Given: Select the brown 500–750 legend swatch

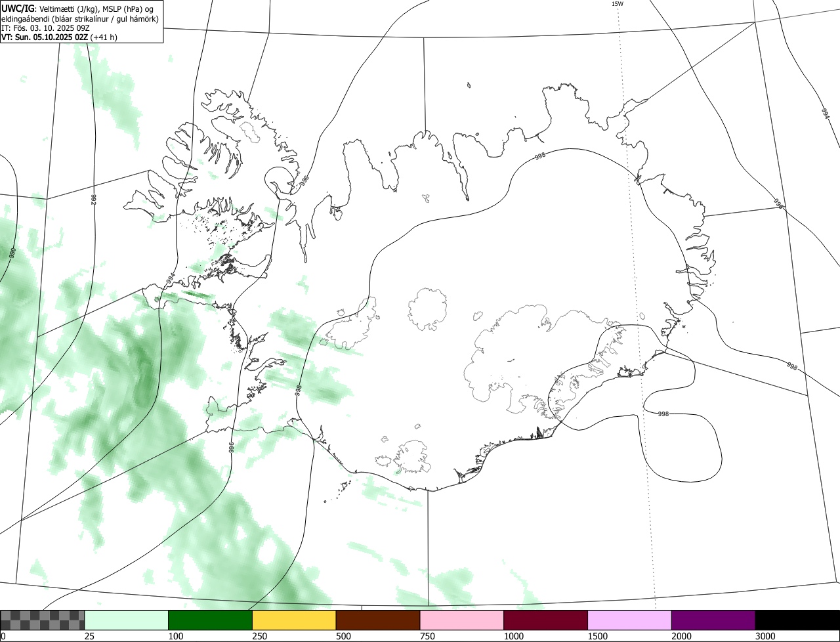Looking at the screenshot, I should pyautogui.click(x=378, y=620).
